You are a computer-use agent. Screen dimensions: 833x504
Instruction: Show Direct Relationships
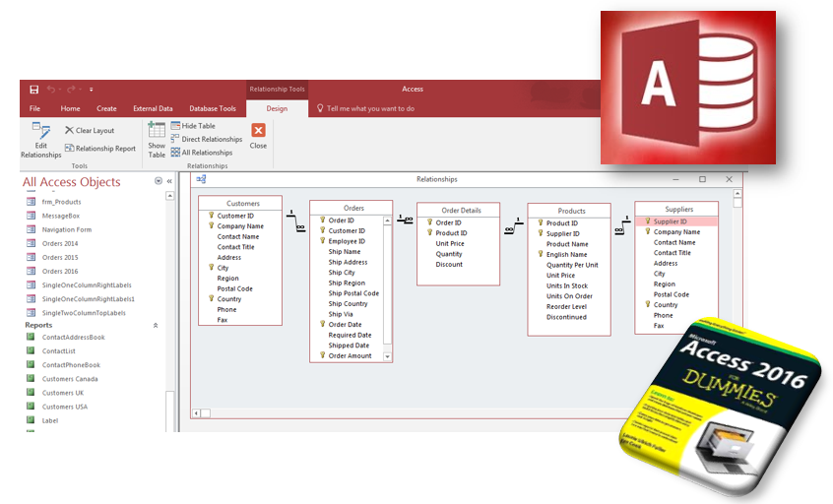click(x=206, y=139)
